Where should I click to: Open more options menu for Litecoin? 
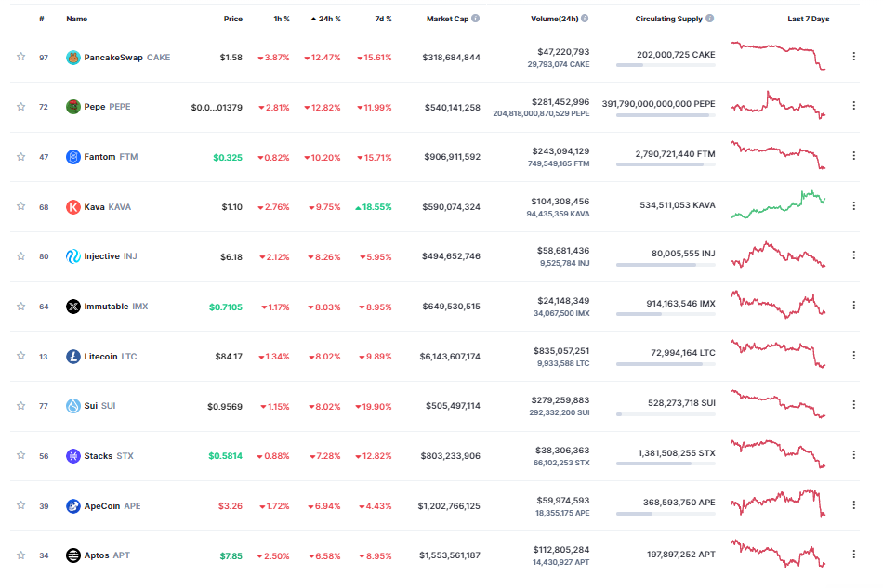click(x=853, y=356)
